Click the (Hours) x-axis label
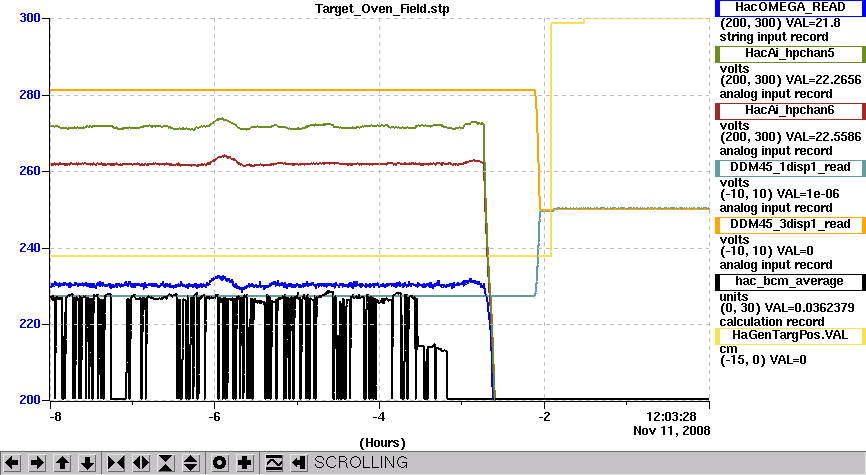 [382, 443]
